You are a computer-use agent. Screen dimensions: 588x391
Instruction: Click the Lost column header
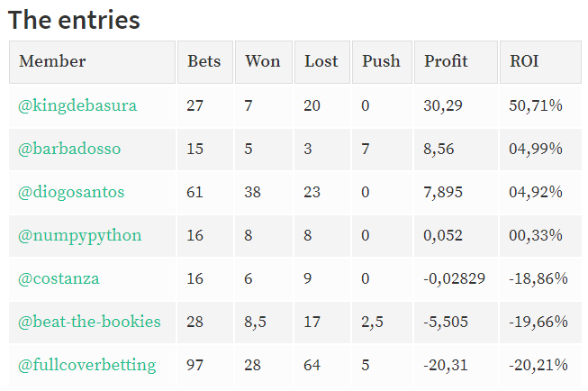pos(322,62)
